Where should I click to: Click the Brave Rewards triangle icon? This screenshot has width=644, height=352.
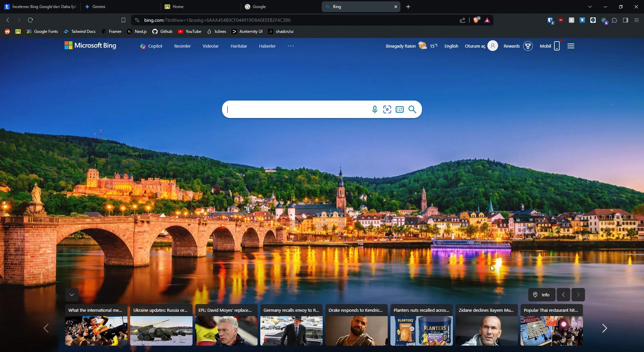[488, 20]
